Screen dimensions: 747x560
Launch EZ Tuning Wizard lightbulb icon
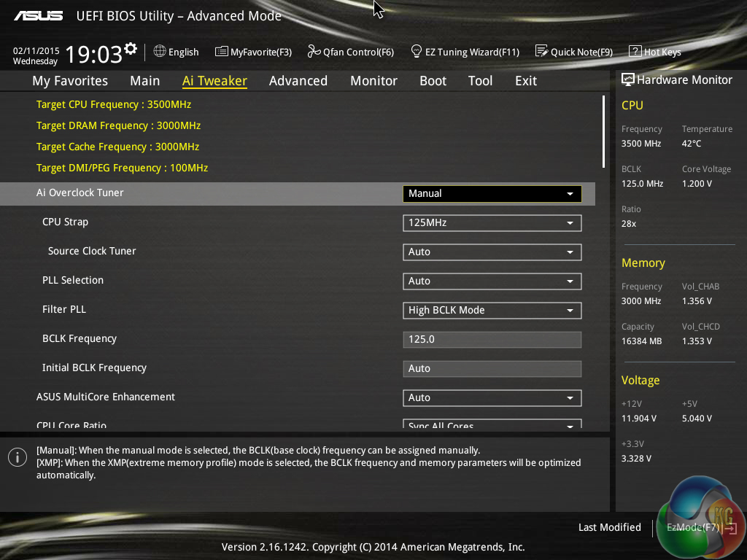click(x=417, y=52)
